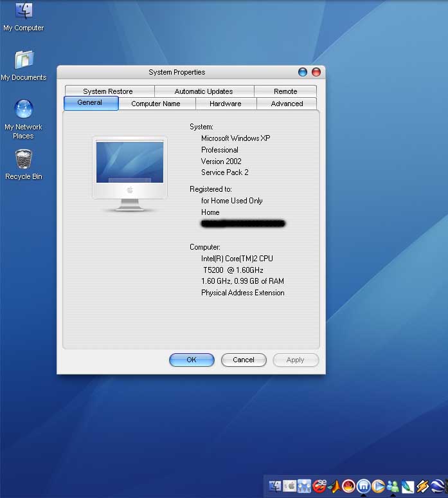
Task: Switch to the System Restore tab
Action: click(x=108, y=91)
